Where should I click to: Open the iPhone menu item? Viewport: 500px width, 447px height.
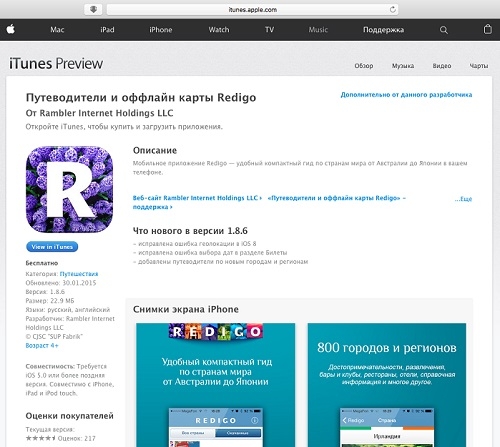161,30
